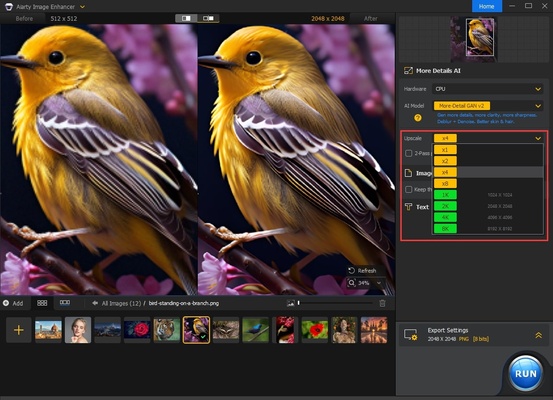This screenshot has height=400, width=553.
Task: Go to the Home tab
Action: [x=486, y=6]
